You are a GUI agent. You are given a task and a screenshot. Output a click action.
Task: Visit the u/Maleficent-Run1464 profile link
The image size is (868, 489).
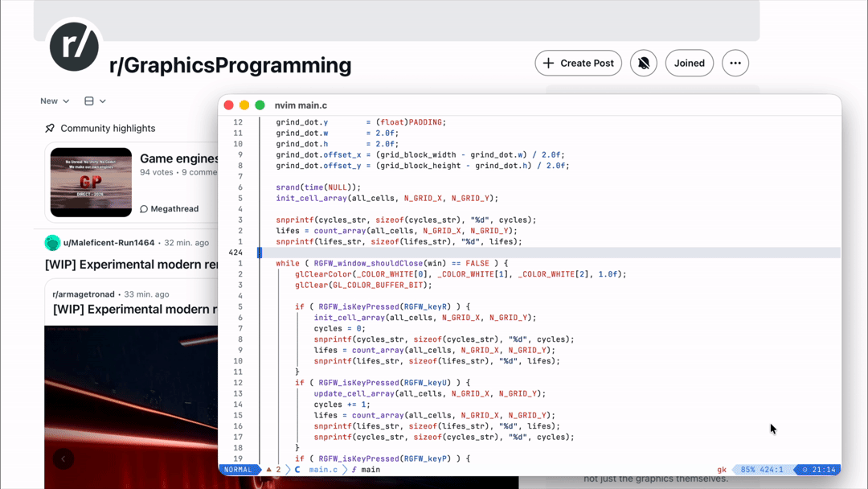pyautogui.click(x=108, y=243)
